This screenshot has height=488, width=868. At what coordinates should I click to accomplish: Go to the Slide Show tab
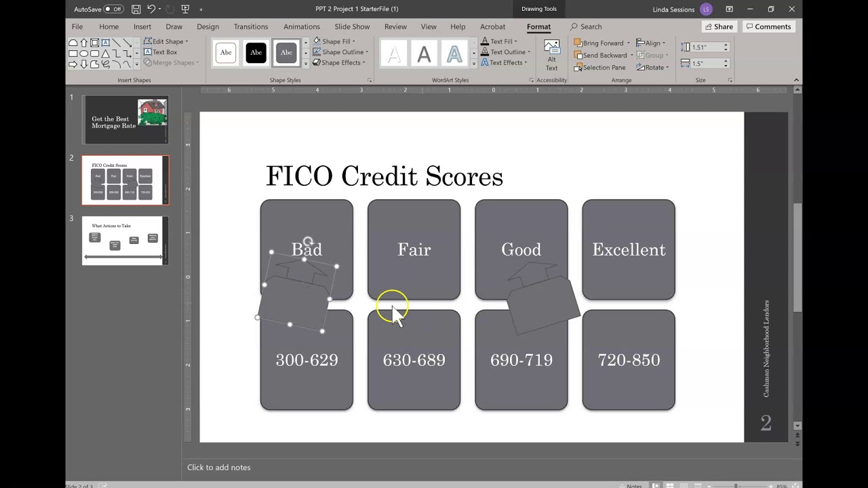point(352,26)
